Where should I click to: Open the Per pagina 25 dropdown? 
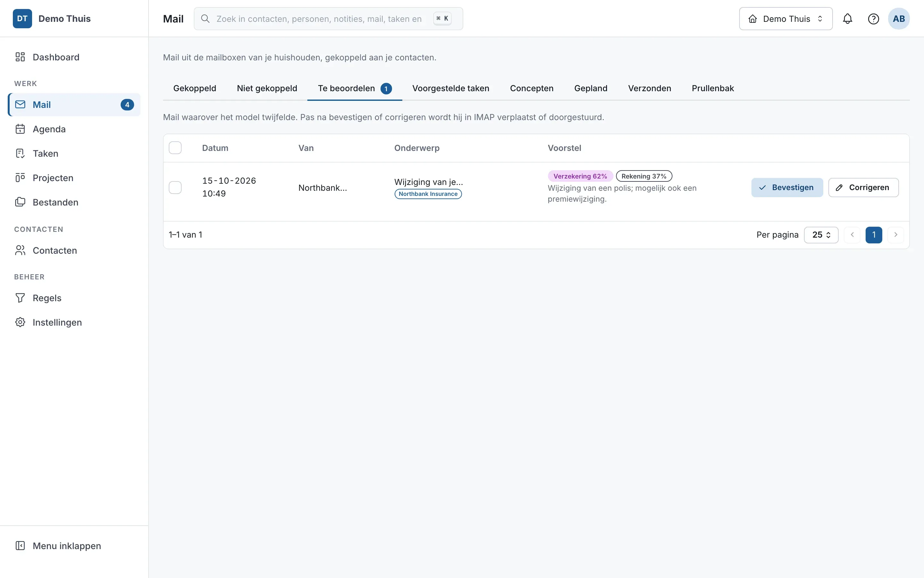[x=821, y=235]
